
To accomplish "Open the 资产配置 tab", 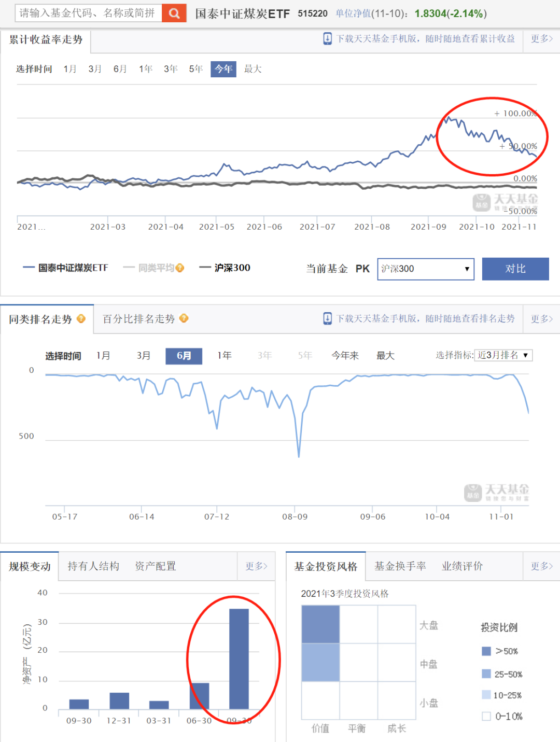I will 156,566.
